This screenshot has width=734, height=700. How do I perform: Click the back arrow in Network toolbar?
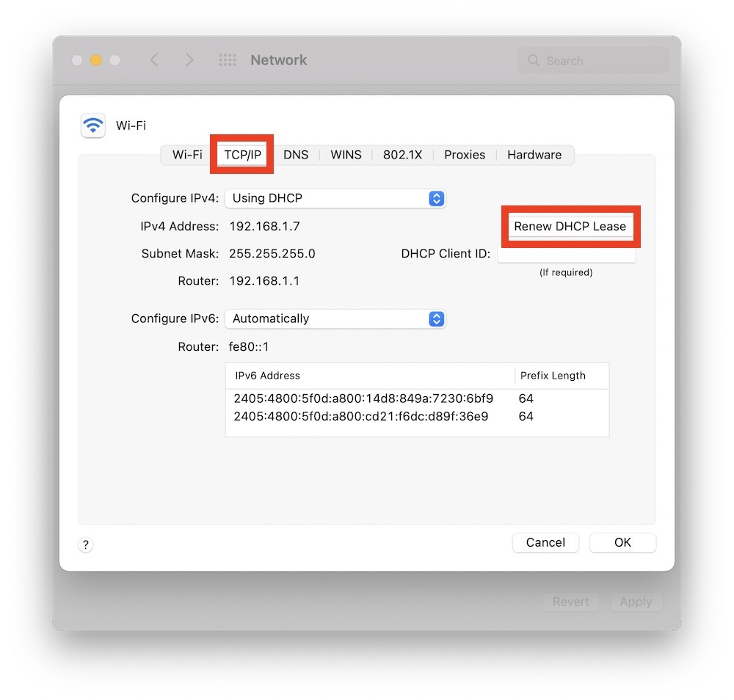coord(154,60)
